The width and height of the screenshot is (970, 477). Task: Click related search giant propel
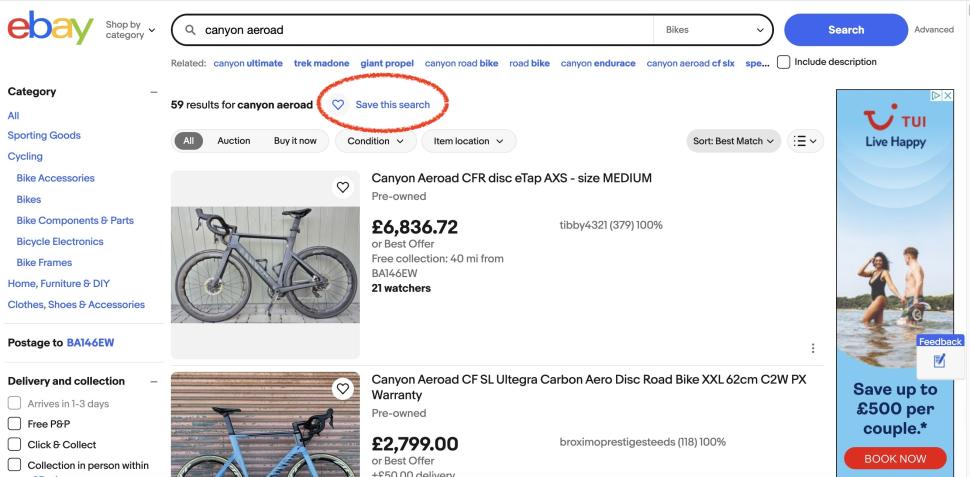387,63
